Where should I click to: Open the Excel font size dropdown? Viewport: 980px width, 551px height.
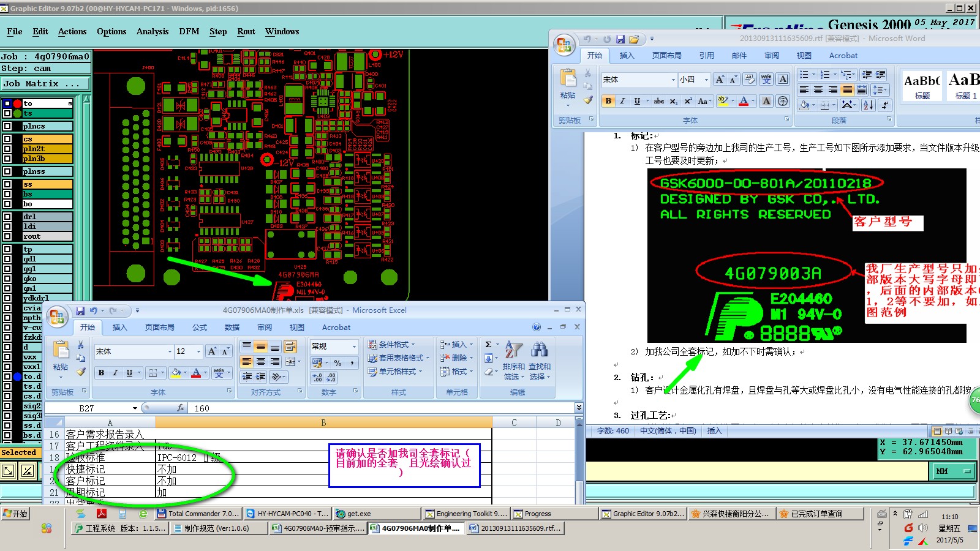[x=198, y=351]
